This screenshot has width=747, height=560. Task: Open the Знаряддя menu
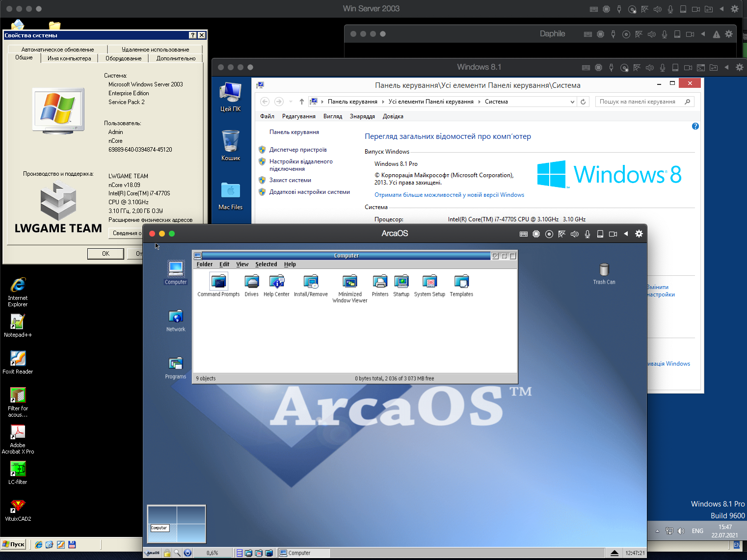tap(362, 116)
